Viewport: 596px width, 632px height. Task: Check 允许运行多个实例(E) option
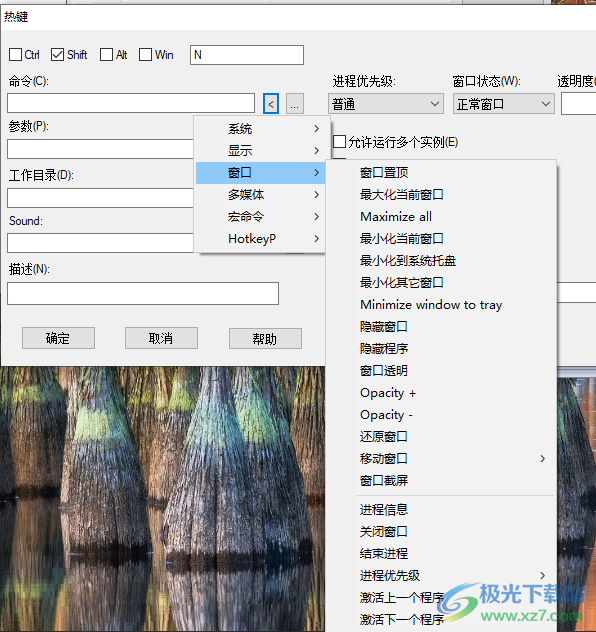tap(339, 142)
